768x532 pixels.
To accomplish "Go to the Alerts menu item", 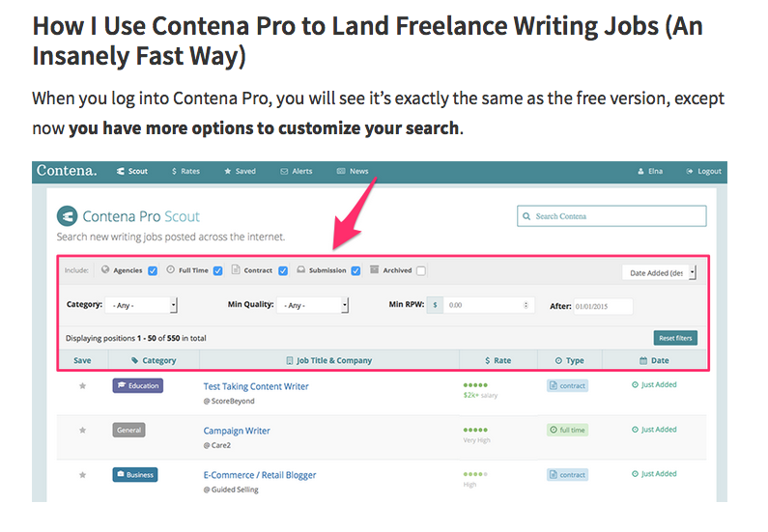I will pos(297,172).
